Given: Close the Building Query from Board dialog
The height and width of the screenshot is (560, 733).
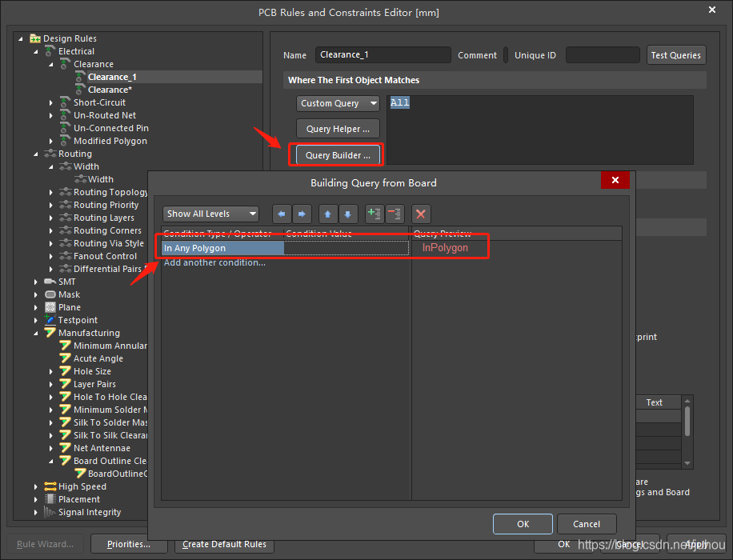Looking at the screenshot, I should (x=615, y=181).
